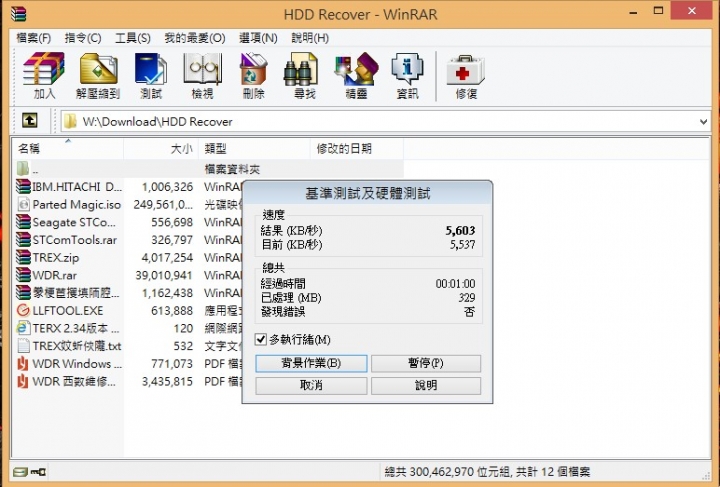Sort by the 修改的日期 column header
Viewport: 720px width, 487px height.
[x=357, y=149]
